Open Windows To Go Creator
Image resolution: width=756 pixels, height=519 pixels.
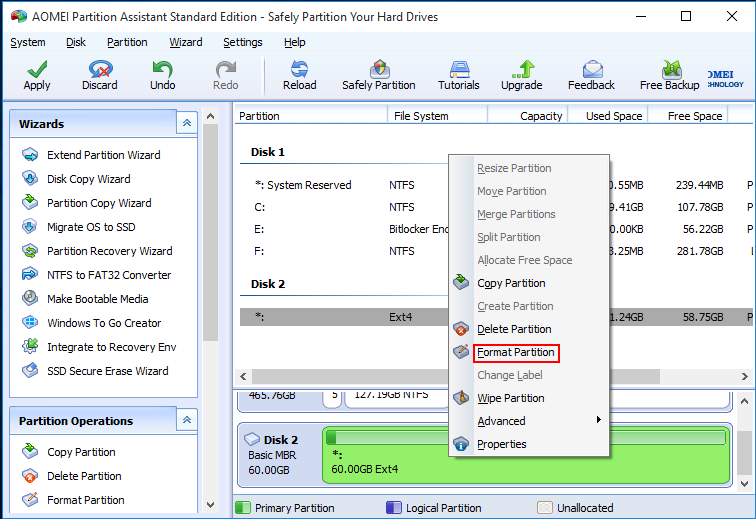(104, 323)
